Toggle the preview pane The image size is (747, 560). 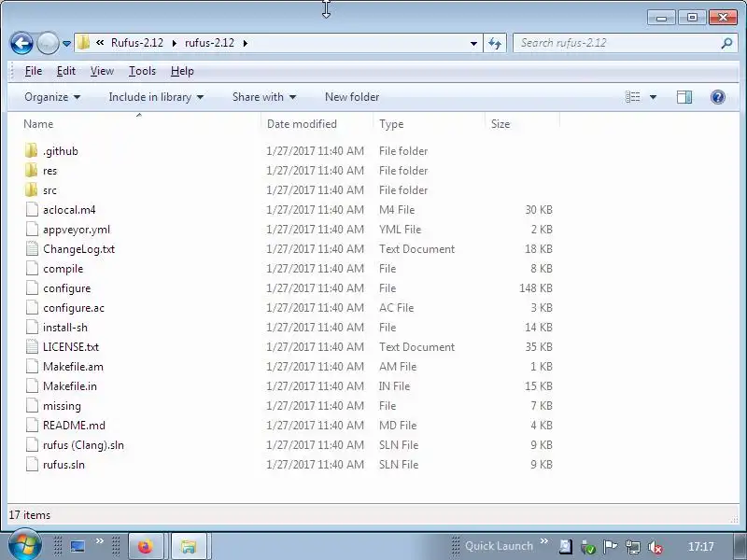pyautogui.click(x=684, y=97)
